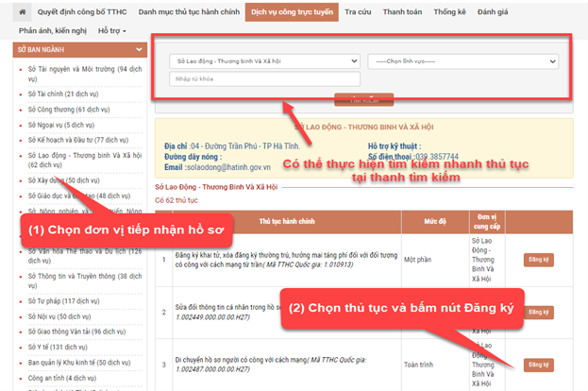Open Đánh giá menu item
Image resolution: width=588 pixels, height=391 pixels.
493,12
